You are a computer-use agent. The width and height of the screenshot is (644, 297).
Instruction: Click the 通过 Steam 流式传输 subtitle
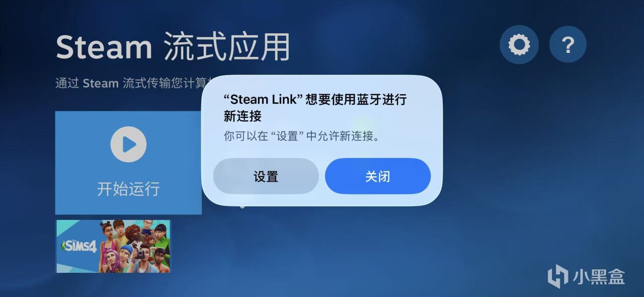point(128,83)
